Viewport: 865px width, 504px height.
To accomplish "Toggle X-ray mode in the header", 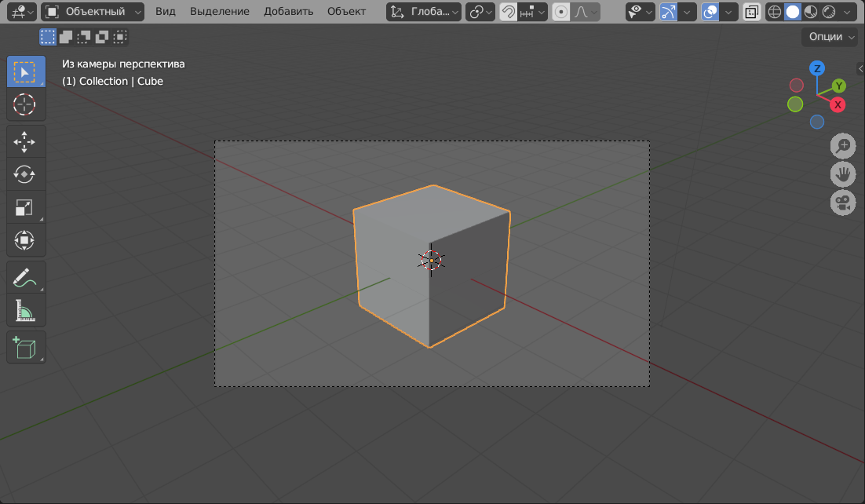I will pyautogui.click(x=751, y=12).
